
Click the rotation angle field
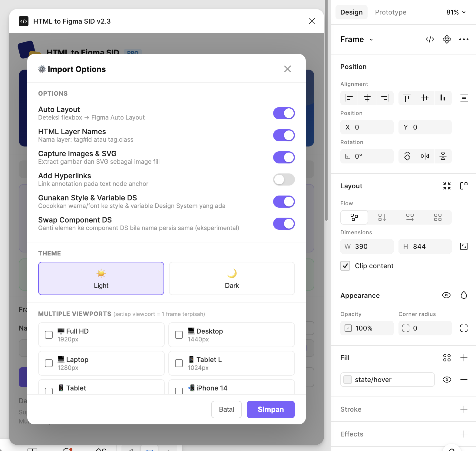[x=367, y=156]
